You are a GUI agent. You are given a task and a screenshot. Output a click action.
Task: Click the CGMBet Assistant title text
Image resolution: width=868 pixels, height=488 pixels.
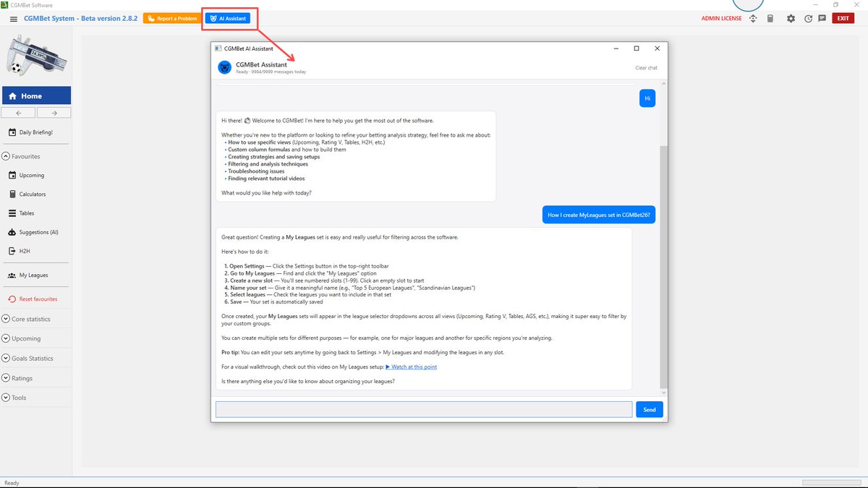pyautogui.click(x=261, y=64)
